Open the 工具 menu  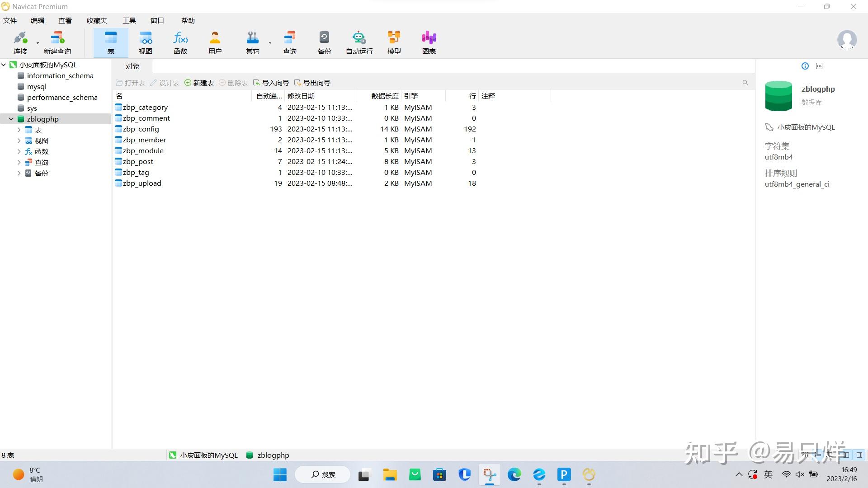[x=129, y=20]
